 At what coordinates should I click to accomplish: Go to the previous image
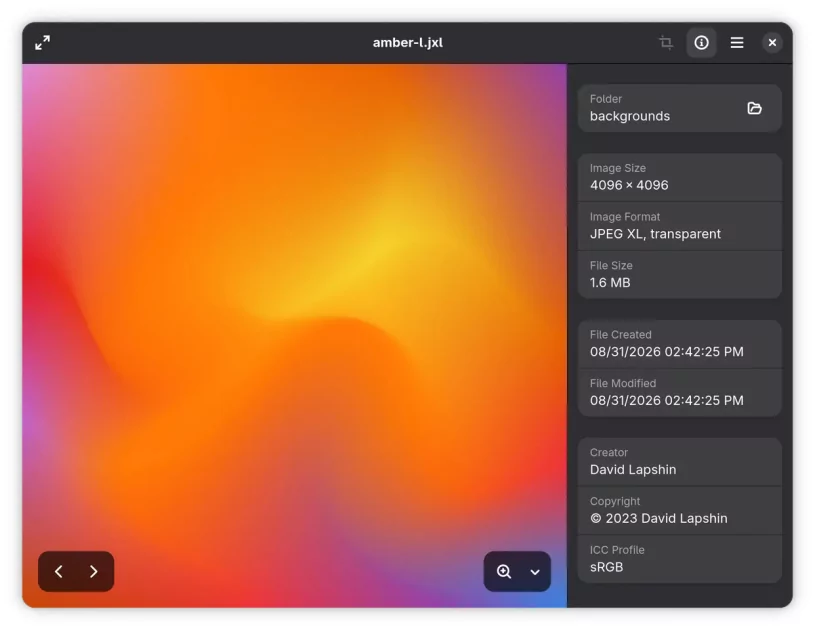(x=59, y=571)
